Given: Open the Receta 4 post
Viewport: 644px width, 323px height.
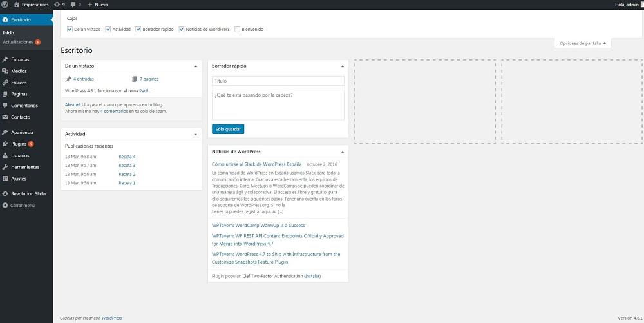Looking at the screenshot, I should pos(127,157).
